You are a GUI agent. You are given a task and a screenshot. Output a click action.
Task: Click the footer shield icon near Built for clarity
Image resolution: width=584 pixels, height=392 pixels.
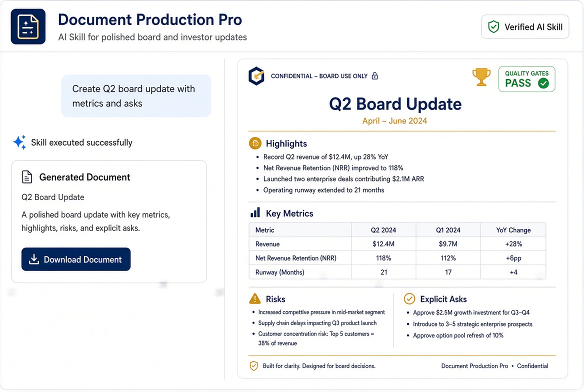pos(253,366)
